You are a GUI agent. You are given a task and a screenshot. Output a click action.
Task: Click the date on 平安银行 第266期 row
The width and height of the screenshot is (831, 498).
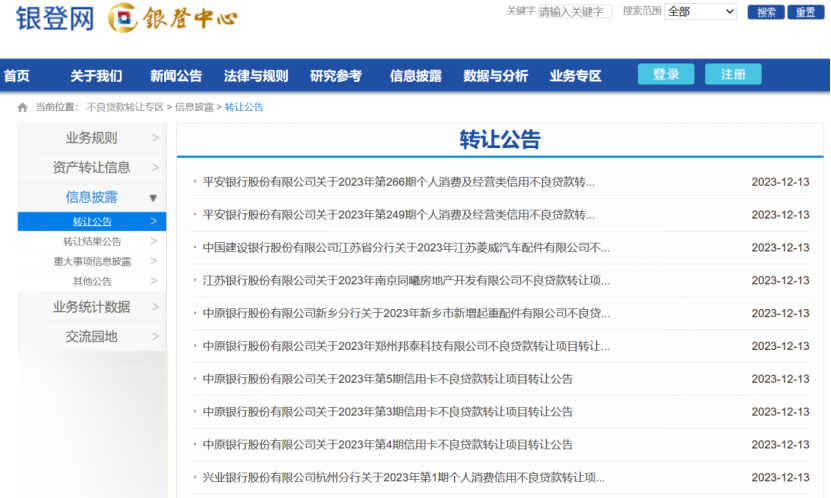click(x=780, y=182)
